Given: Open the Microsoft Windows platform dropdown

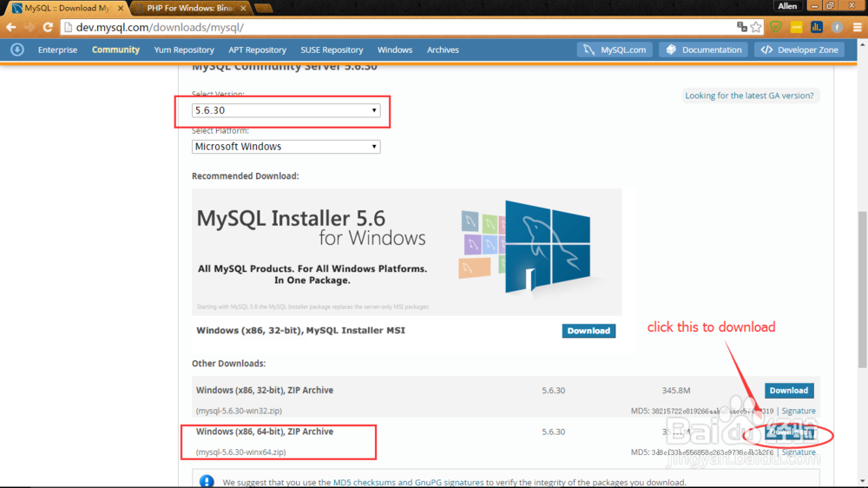Looking at the screenshot, I should 286,147.
